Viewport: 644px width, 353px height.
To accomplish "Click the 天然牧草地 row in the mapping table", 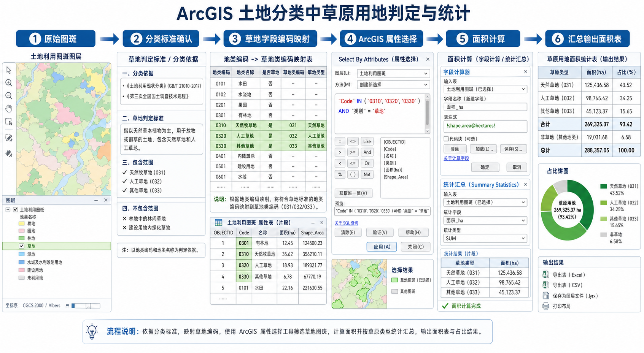I will [x=269, y=125].
